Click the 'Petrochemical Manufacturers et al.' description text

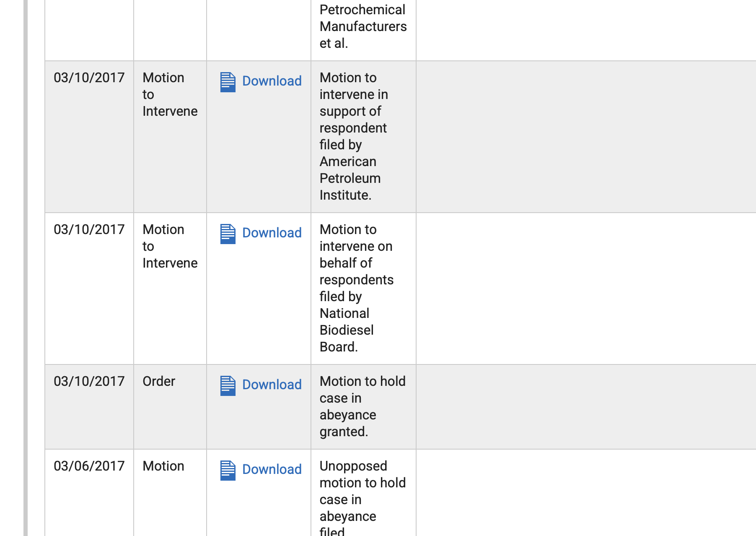(x=363, y=26)
